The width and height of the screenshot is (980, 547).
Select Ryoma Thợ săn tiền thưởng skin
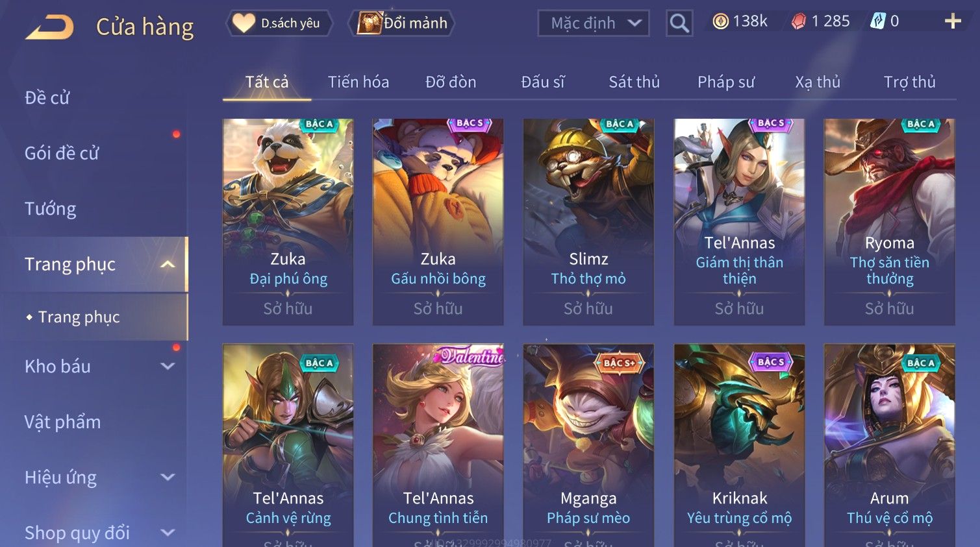tap(889, 222)
